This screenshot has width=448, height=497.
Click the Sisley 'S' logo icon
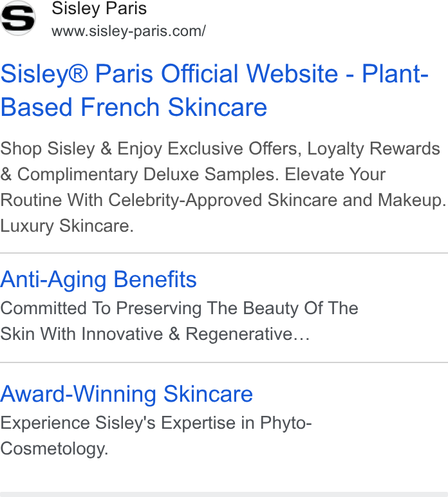[x=18, y=18]
